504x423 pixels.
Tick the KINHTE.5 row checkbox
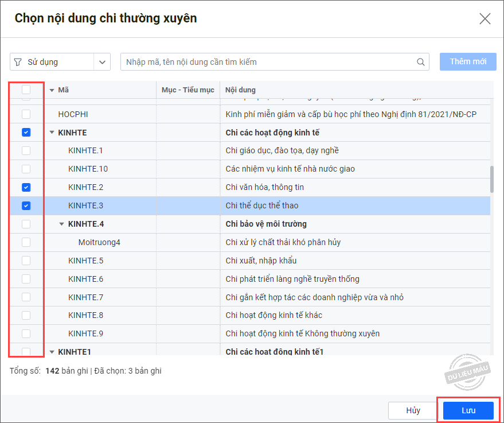pos(26,261)
